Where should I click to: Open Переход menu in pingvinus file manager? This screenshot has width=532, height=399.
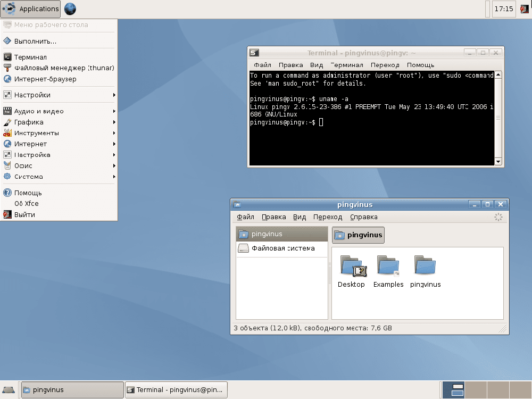click(x=327, y=217)
